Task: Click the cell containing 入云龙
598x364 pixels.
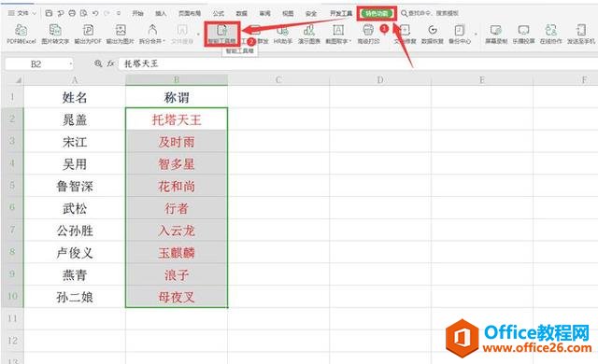Action: 177,230
